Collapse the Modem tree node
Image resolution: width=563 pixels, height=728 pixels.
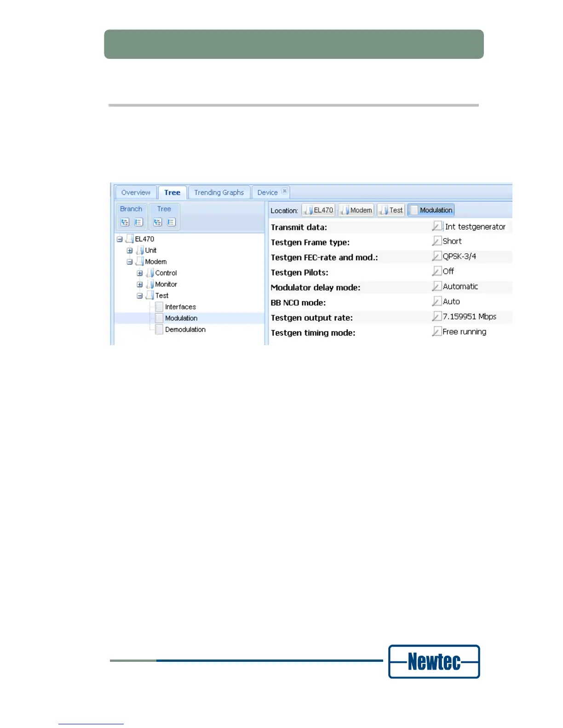[x=130, y=262]
